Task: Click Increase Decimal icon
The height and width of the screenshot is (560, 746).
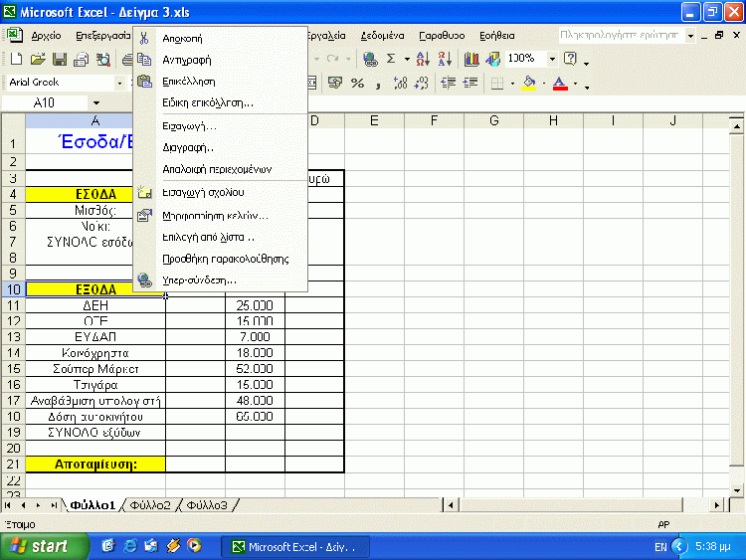Action: 400,84
